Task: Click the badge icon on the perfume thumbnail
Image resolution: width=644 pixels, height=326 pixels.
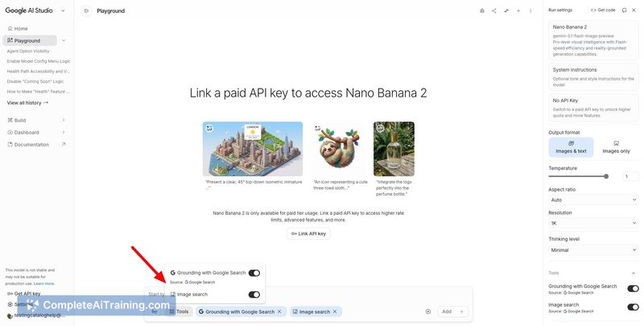Action: [380, 129]
